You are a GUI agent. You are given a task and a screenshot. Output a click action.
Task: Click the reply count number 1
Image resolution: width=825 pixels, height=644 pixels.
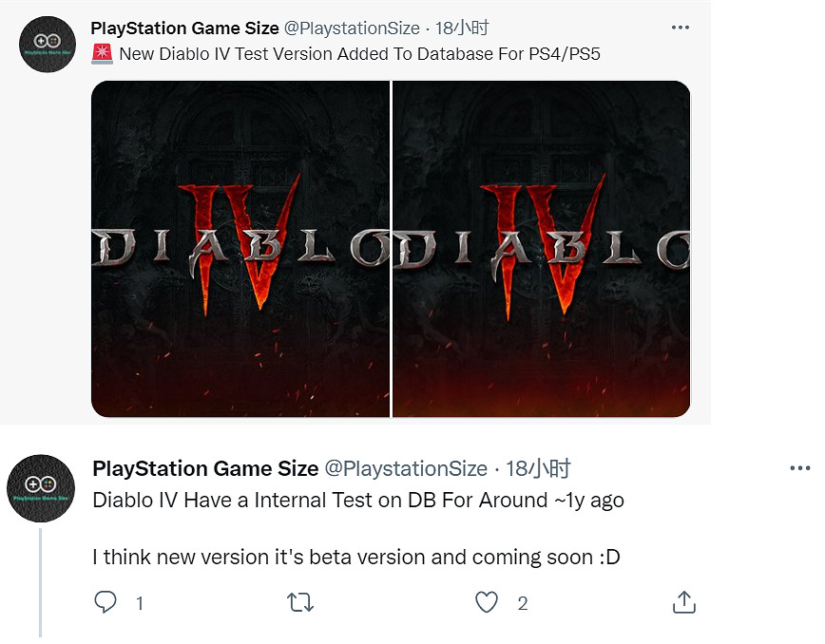140,603
